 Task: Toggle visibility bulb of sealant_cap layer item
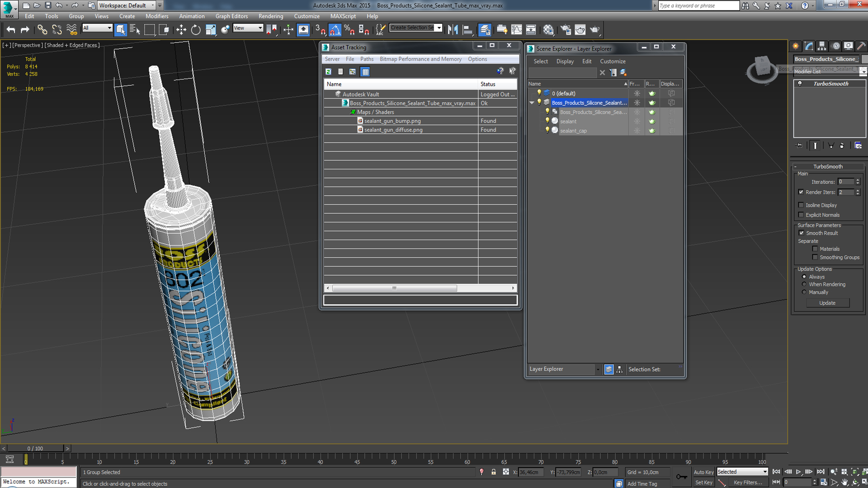point(547,130)
